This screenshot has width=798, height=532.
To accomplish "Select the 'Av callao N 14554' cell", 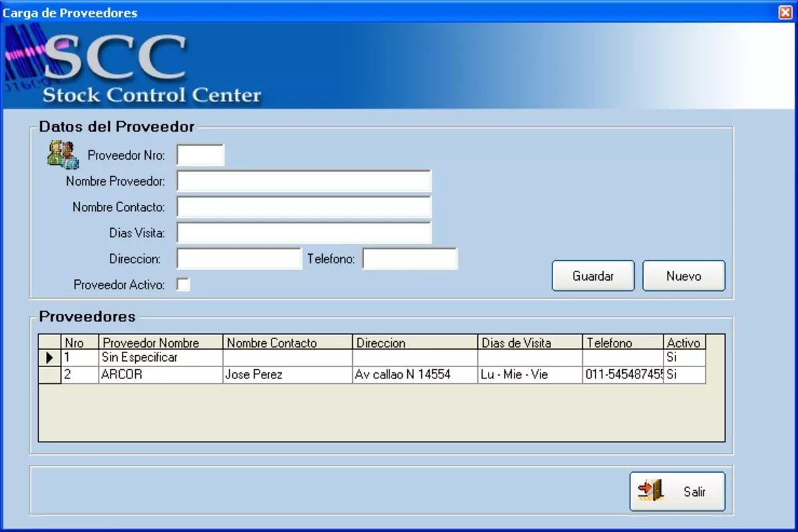I will (x=415, y=374).
